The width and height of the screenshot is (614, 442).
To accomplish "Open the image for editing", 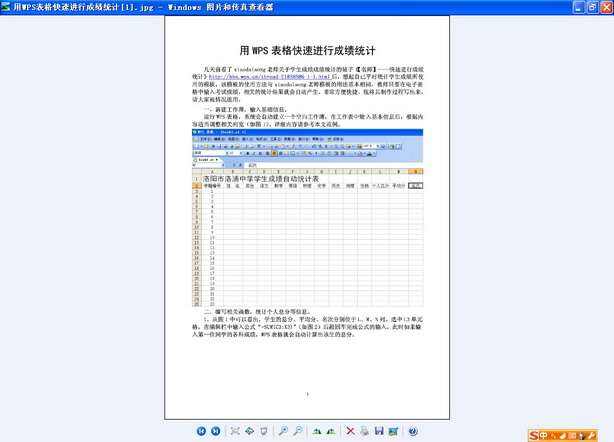I will [x=394, y=431].
